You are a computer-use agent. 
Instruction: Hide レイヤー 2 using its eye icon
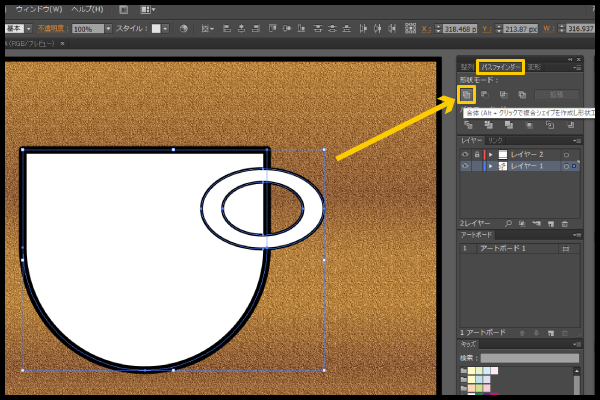coord(465,155)
